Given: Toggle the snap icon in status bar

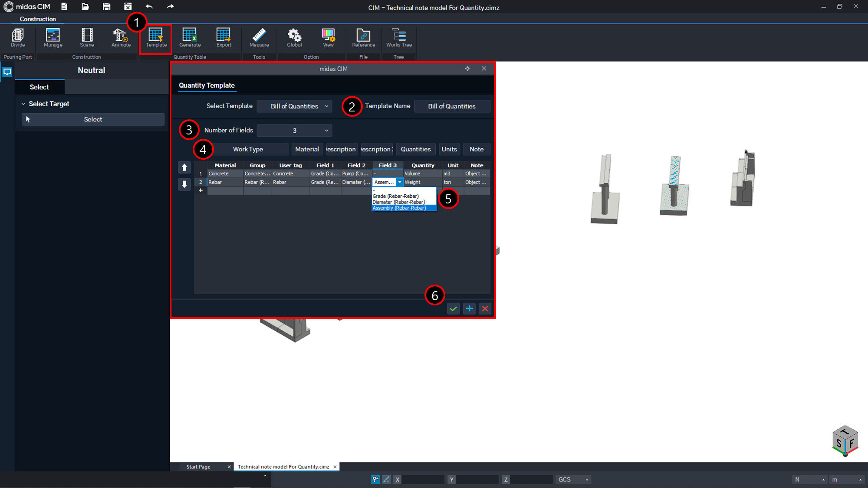Looking at the screenshot, I should click(x=375, y=479).
